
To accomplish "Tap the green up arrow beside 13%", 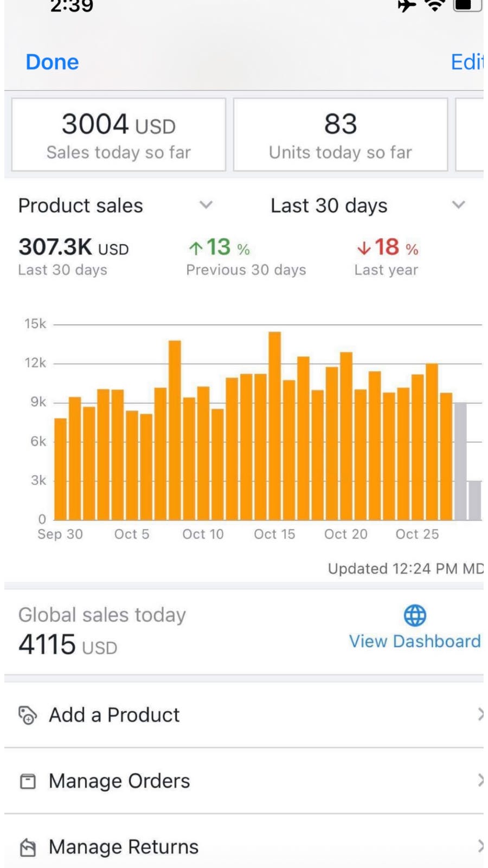I will coord(195,248).
